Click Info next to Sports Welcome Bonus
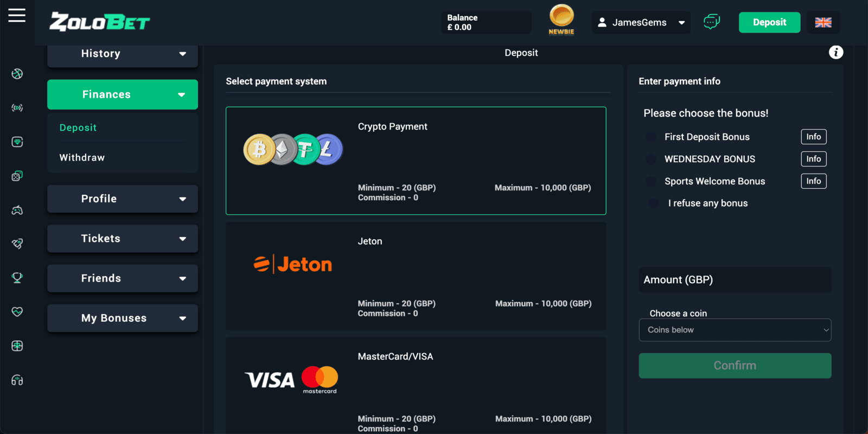Screen dimensions: 868x434 coord(813,181)
